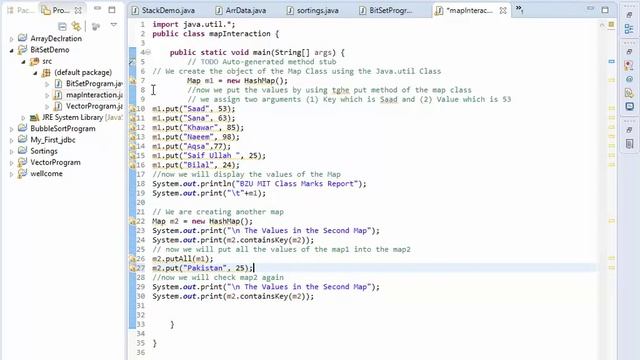
Task: Open the Outline view from right trim
Action: (629, 29)
